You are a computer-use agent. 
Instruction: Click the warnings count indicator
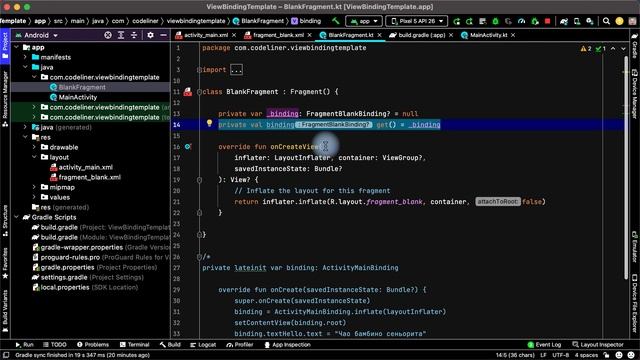click(586, 49)
